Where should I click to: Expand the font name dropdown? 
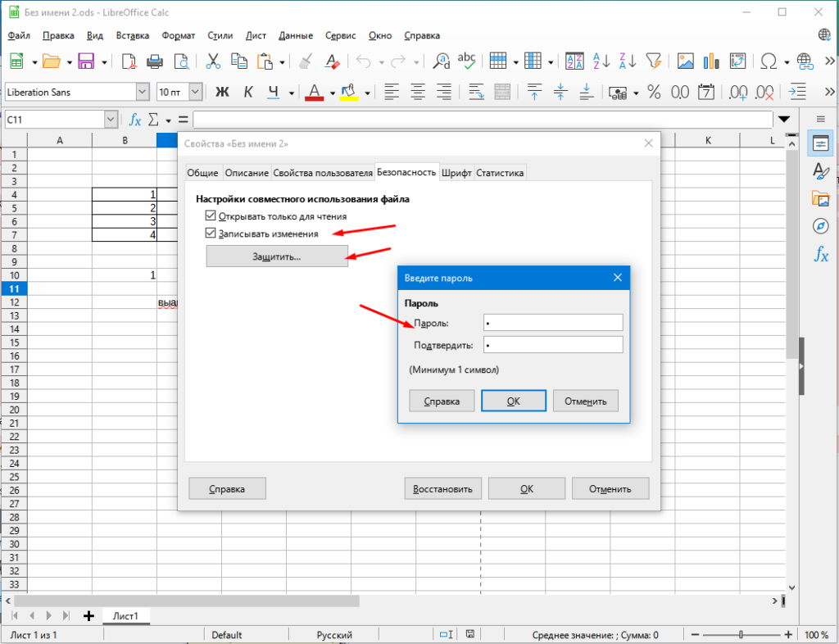tap(143, 92)
